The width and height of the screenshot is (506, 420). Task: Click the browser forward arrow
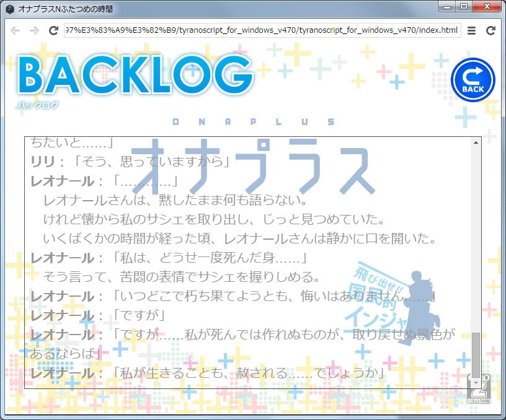coord(34,30)
